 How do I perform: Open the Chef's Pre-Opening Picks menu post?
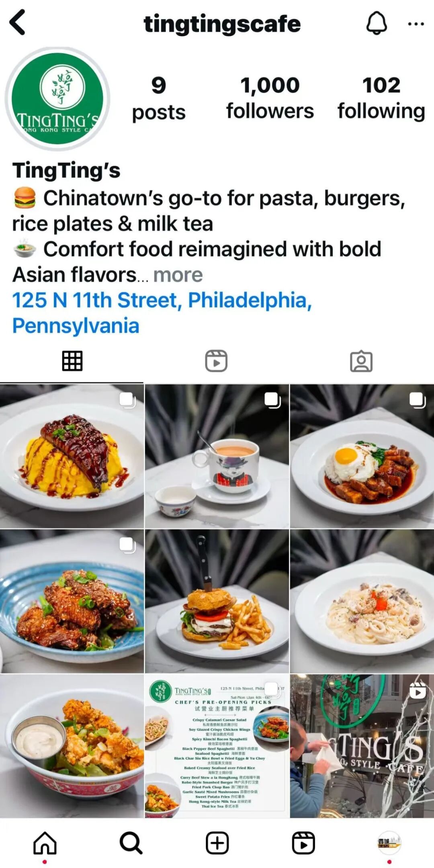(x=217, y=746)
